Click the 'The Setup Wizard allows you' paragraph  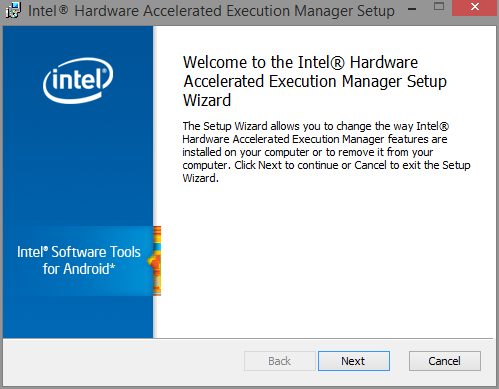pyautogui.click(x=326, y=152)
